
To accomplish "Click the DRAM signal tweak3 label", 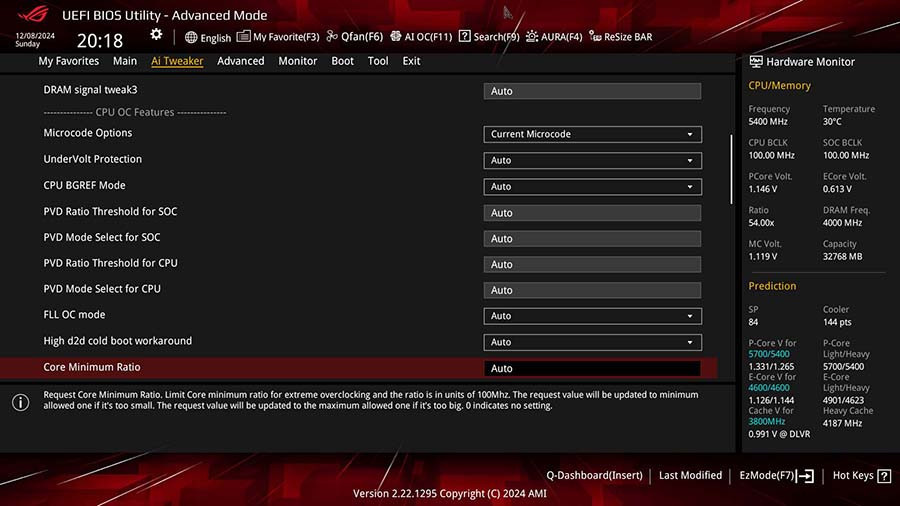I will 90,90.
